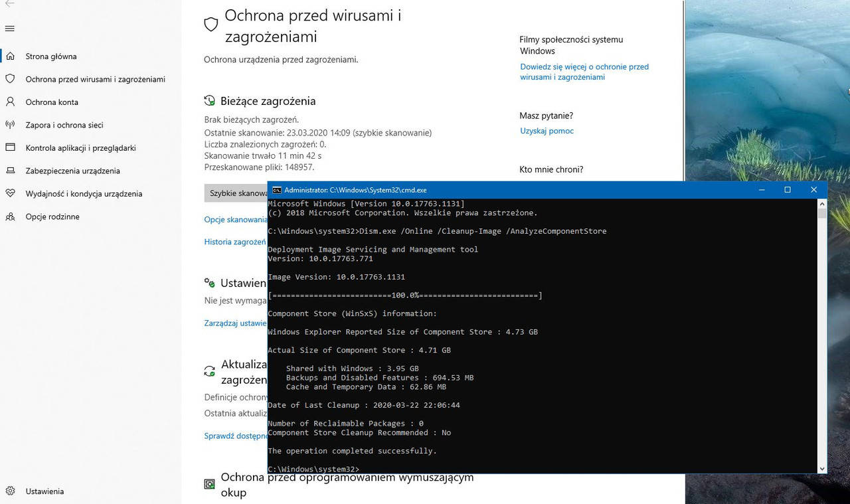Click 'Przeskanowane pliki: 148957.' text
Image resolution: width=850 pixels, height=504 pixels.
click(260, 167)
